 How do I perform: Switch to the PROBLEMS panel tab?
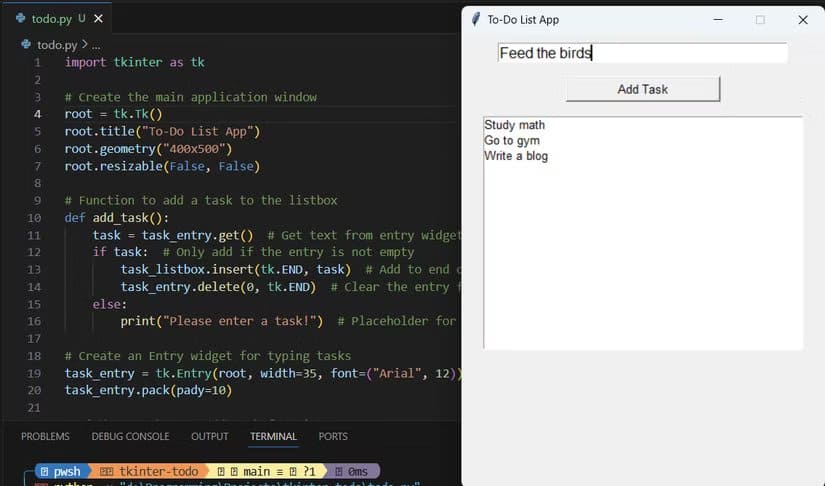click(45, 436)
